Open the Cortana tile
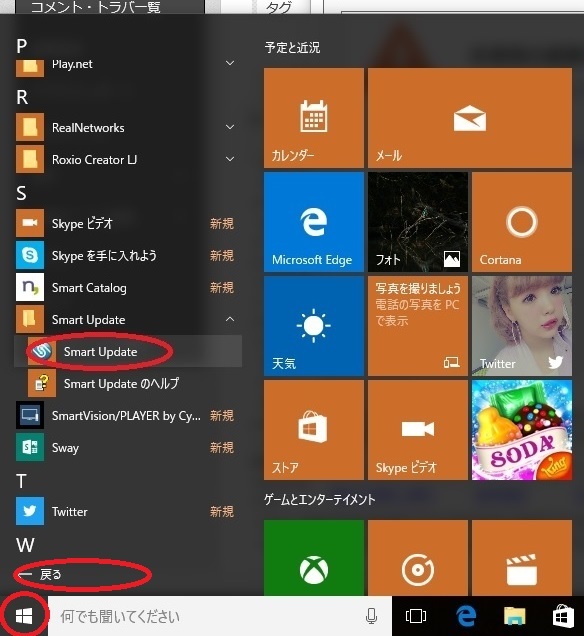The width and height of the screenshot is (584, 636). pyautogui.click(x=522, y=221)
